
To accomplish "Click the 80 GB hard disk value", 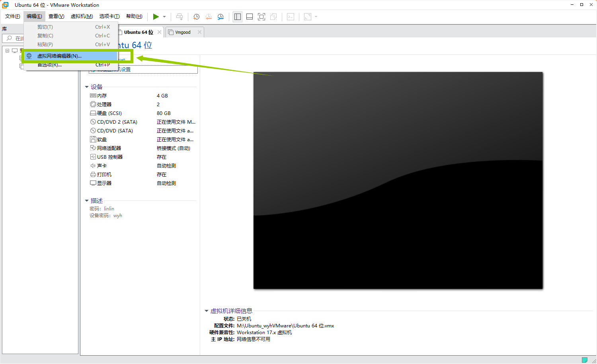I will [164, 113].
